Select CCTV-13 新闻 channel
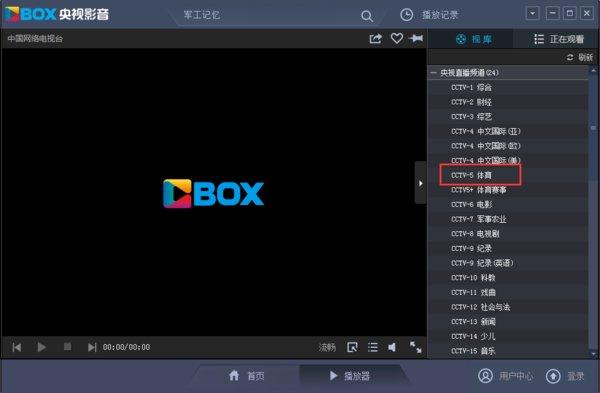The image size is (600, 393). 508,321
